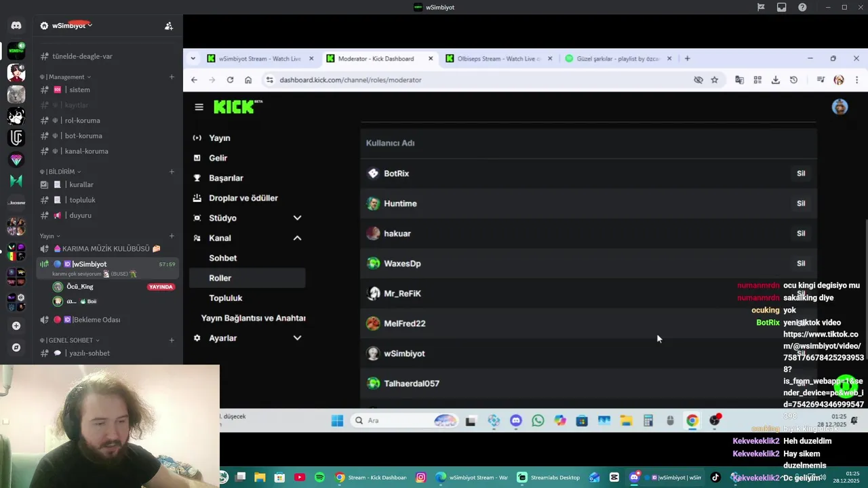Viewport: 868px width, 488px height.
Task: Click translate page icon in toolbar
Action: [739, 80]
